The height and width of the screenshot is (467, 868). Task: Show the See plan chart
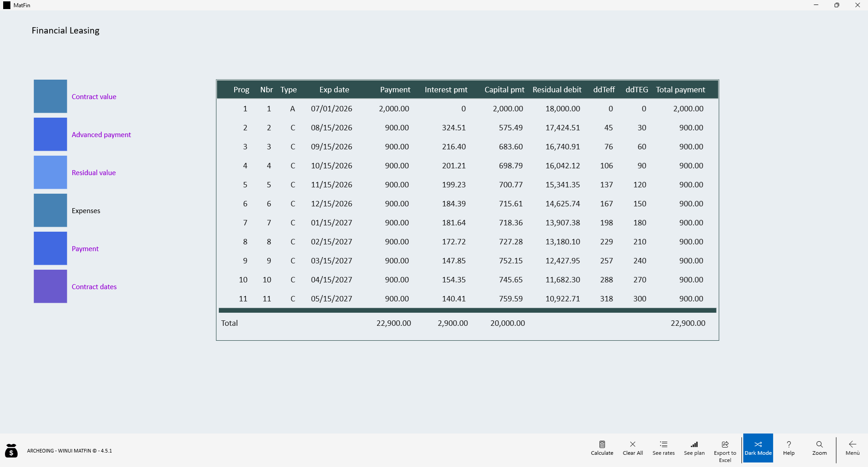pos(694,448)
